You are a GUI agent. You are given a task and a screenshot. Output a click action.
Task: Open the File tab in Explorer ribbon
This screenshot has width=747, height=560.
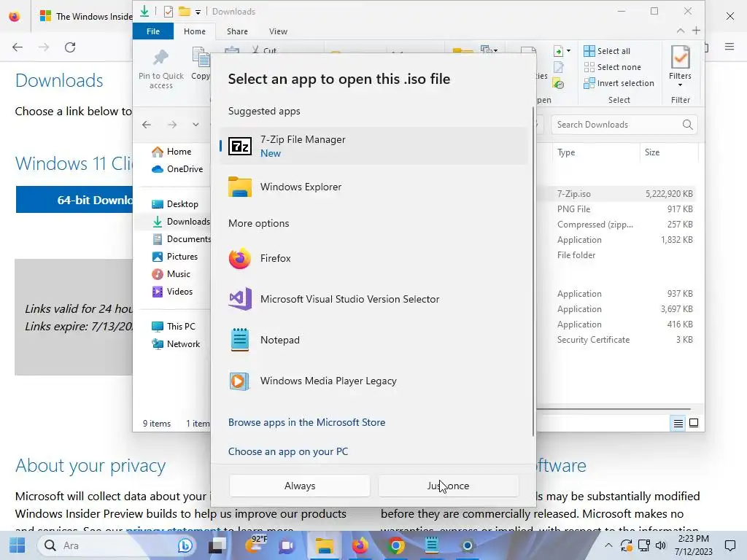coord(153,31)
